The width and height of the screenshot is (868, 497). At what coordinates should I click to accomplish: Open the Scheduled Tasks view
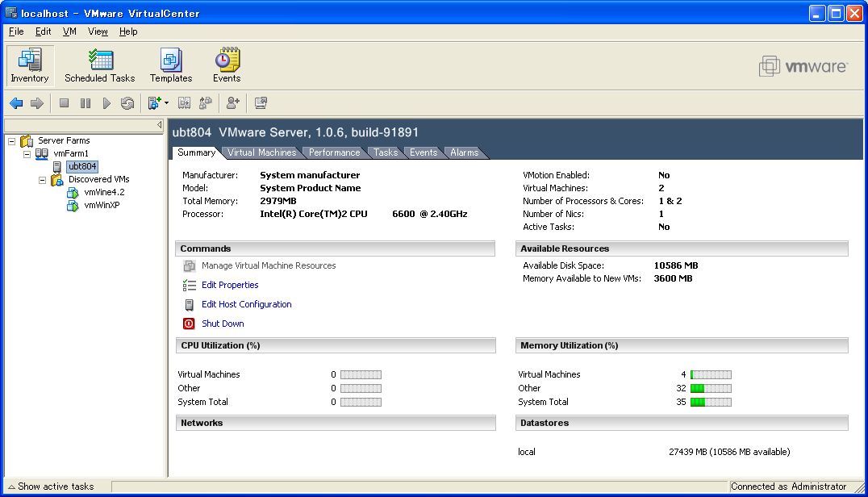click(x=100, y=65)
